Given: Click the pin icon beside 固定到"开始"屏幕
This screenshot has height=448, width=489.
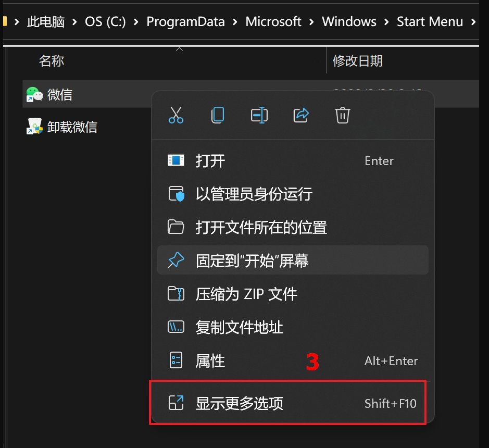Looking at the screenshot, I should click(176, 260).
